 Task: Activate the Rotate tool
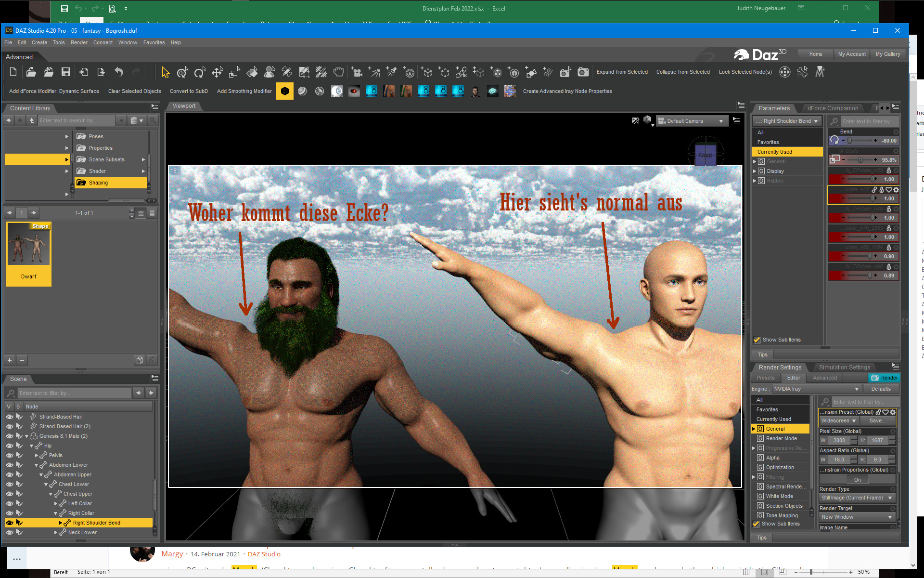pyautogui.click(x=199, y=72)
